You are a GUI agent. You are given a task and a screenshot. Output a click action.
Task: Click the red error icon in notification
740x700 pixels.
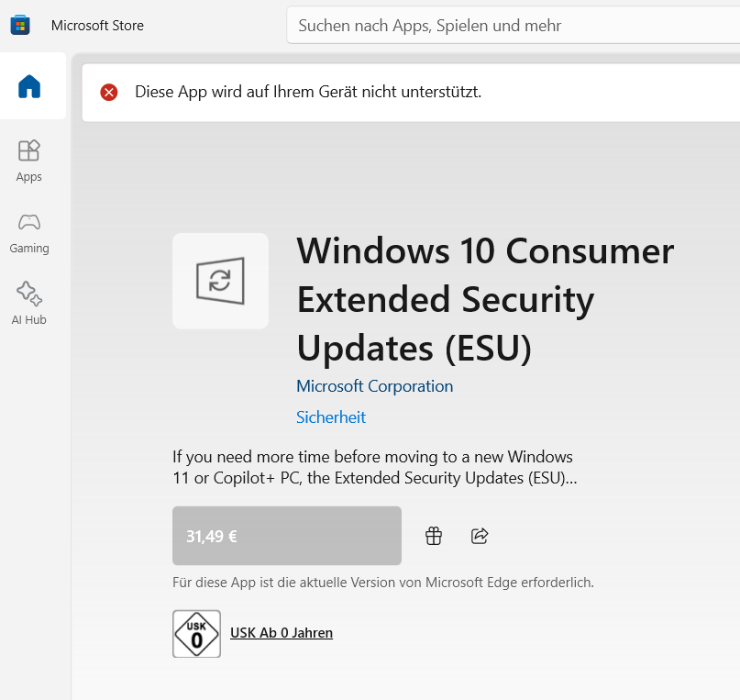click(x=109, y=92)
